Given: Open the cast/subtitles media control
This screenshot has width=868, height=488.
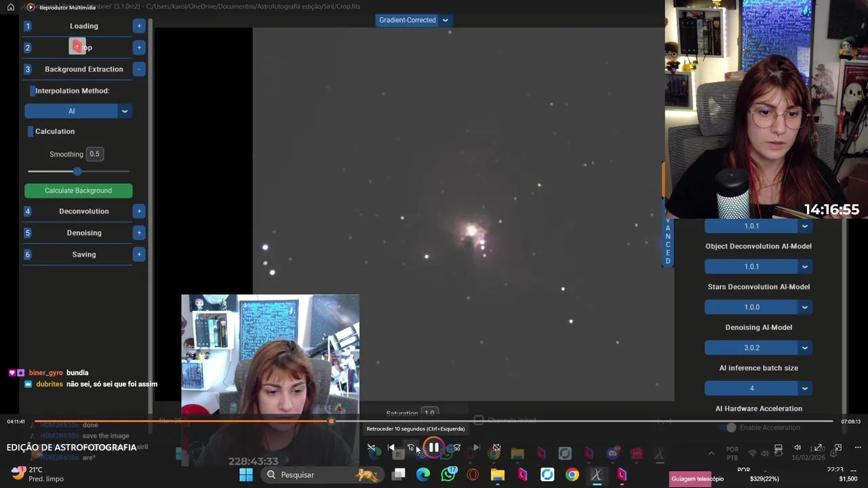Looking at the screenshot, I should [778, 447].
